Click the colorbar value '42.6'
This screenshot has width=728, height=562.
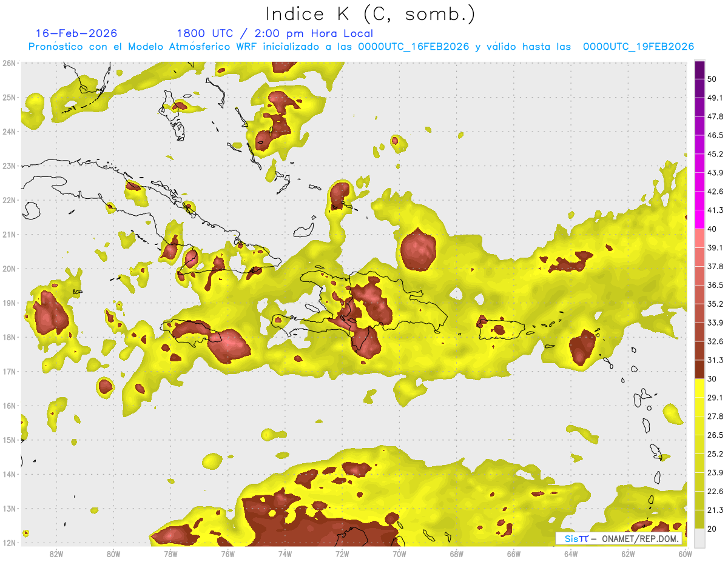click(x=715, y=192)
